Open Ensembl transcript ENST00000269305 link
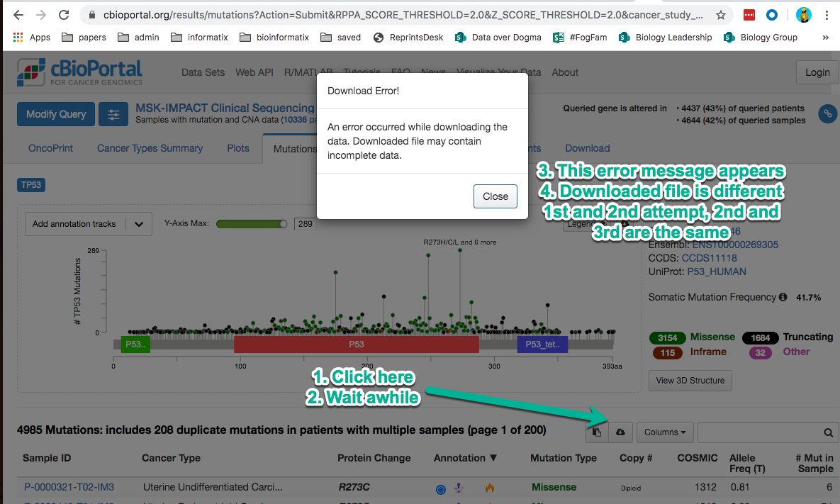840x504 pixels. [x=735, y=245]
